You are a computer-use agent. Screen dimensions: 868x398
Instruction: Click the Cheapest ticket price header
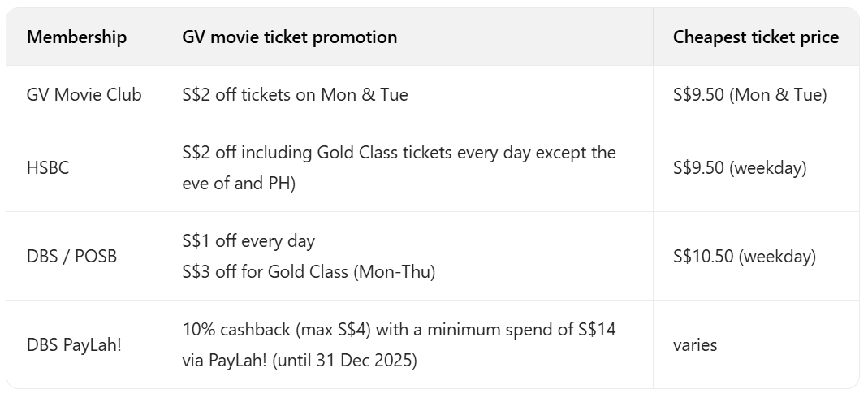(755, 37)
